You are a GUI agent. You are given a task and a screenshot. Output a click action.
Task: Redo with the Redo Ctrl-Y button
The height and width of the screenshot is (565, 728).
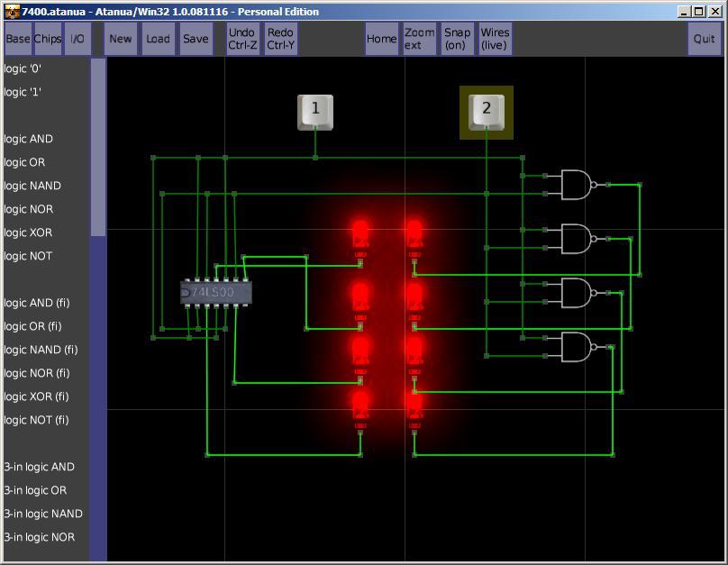(280, 39)
